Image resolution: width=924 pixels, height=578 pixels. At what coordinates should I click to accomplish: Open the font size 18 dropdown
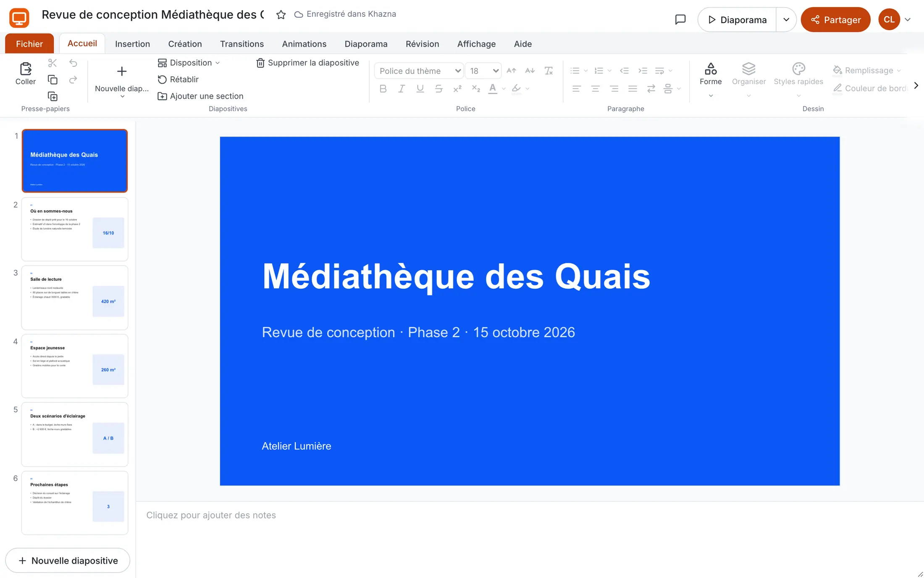click(x=483, y=71)
